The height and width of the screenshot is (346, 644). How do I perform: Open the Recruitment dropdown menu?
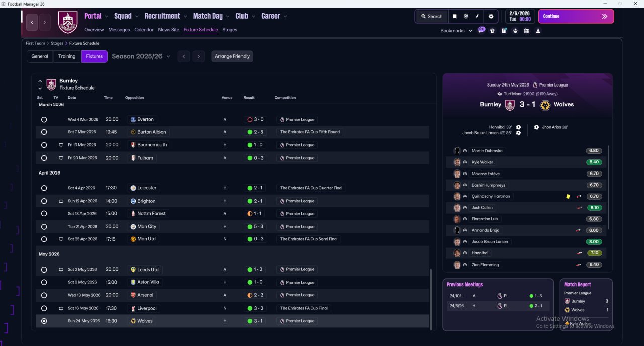[x=166, y=16]
